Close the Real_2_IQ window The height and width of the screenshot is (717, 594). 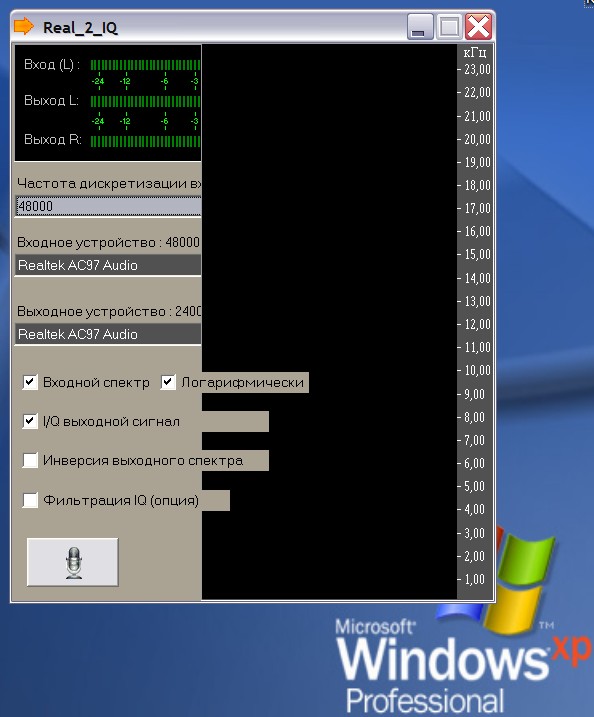pos(478,27)
